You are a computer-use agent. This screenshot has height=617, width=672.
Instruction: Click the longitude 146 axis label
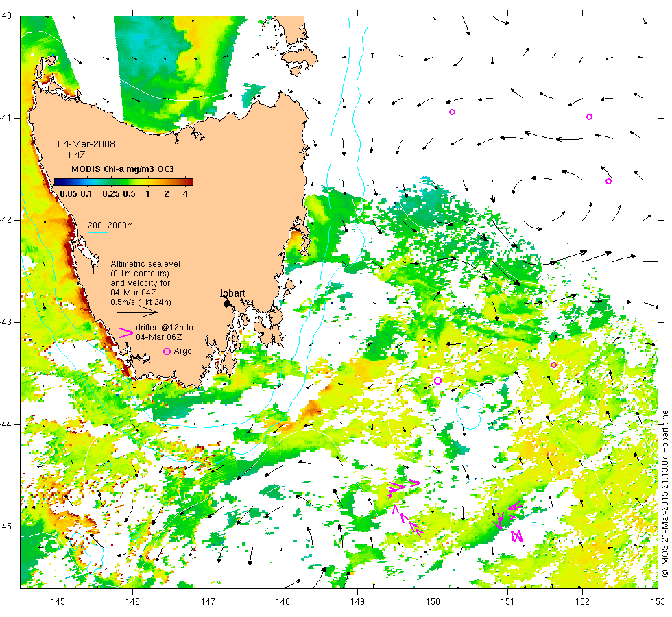pyautogui.click(x=132, y=602)
